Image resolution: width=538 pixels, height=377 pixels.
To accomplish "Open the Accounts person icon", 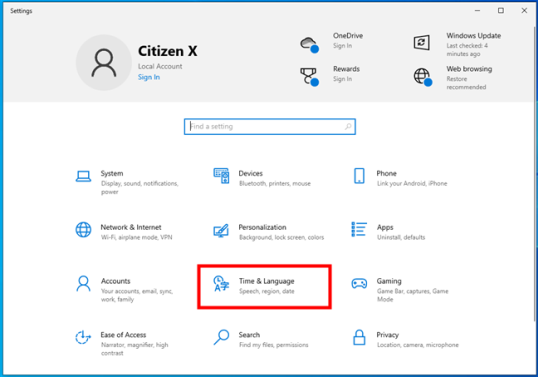I will [83, 283].
